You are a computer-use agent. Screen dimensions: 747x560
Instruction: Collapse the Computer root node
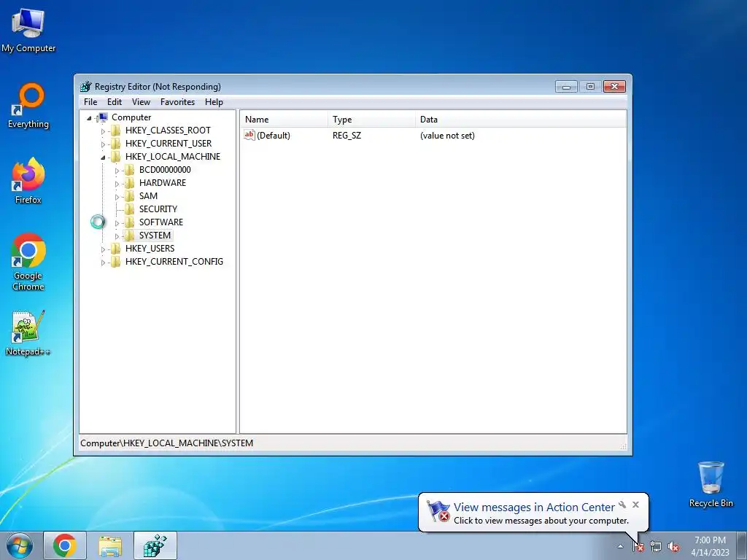89,118
